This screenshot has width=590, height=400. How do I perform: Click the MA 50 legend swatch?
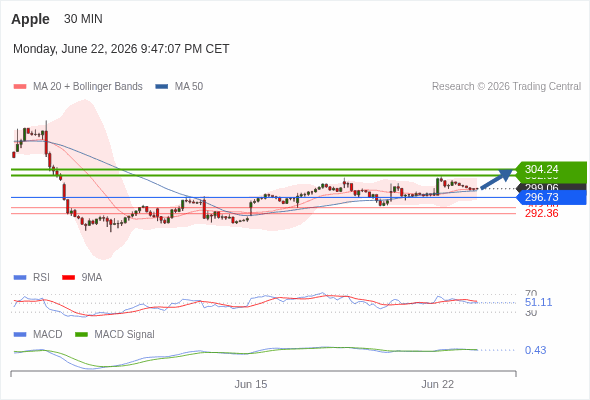coord(162,87)
